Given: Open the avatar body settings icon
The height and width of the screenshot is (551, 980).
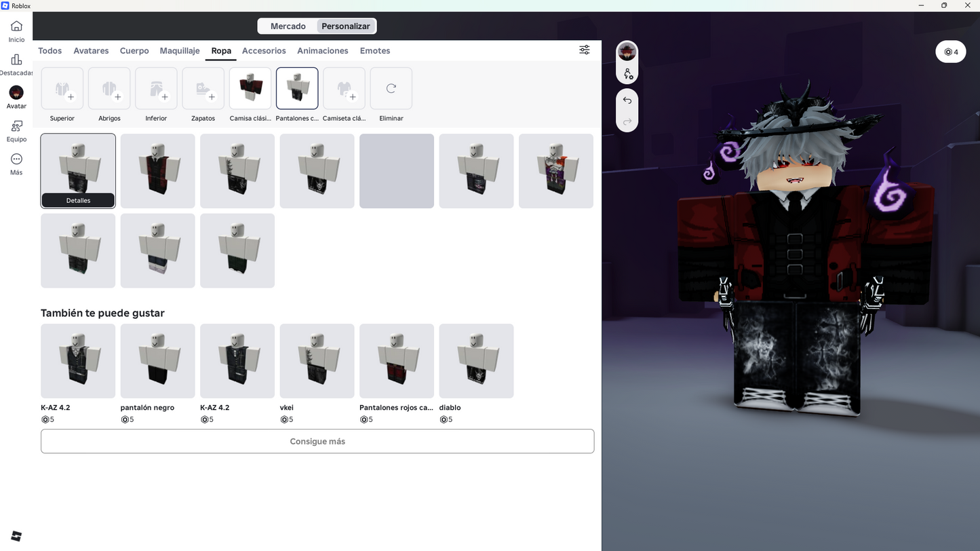Looking at the screenshot, I should coord(627,74).
